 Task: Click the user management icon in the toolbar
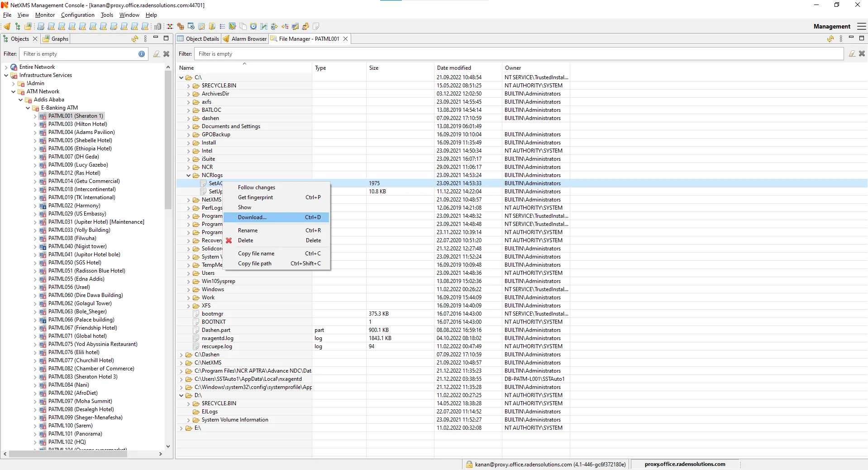click(x=306, y=27)
